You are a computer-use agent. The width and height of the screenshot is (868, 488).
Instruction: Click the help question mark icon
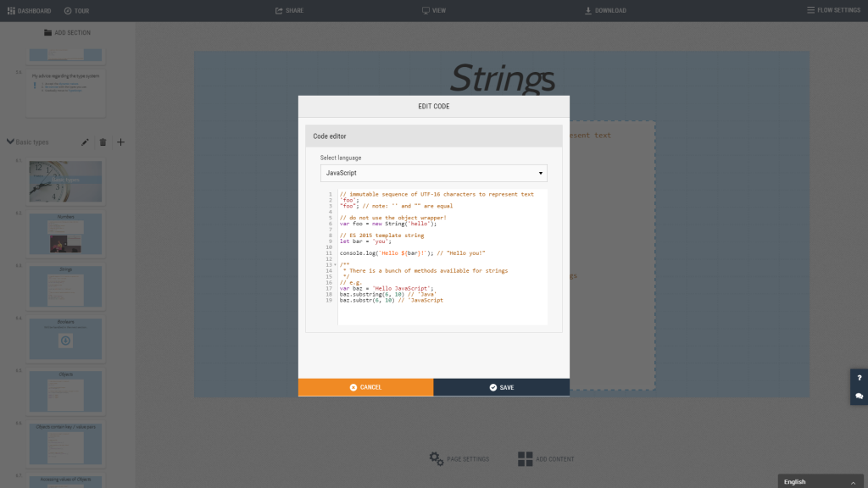[x=859, y=378]
